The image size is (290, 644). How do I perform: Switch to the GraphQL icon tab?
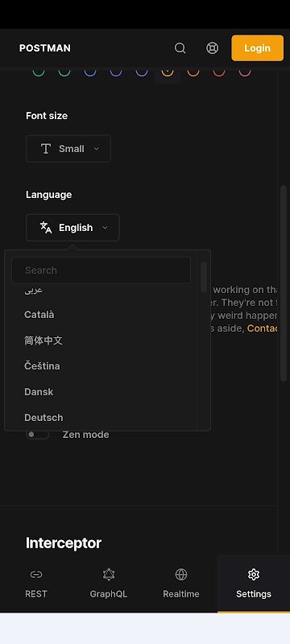109,574
